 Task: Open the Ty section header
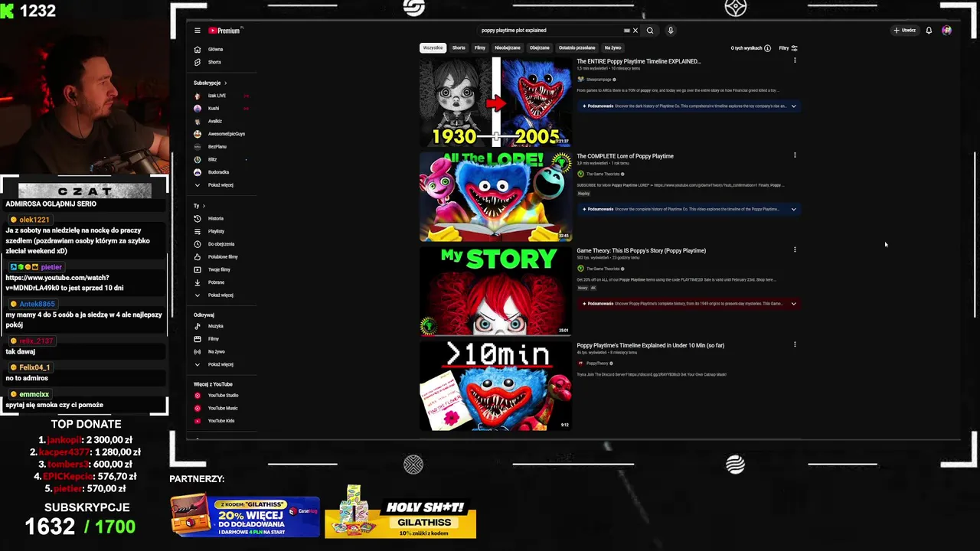199,206
